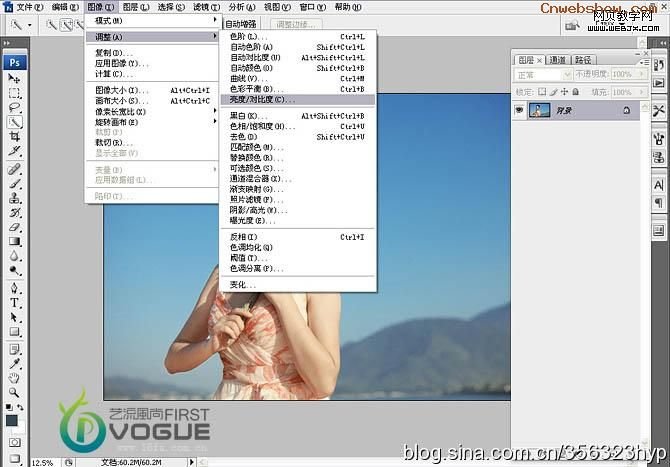The image size is (670, 467).
Task: Select 图像大小(I)... from Image menu
Action: click(x=153, y=90)
